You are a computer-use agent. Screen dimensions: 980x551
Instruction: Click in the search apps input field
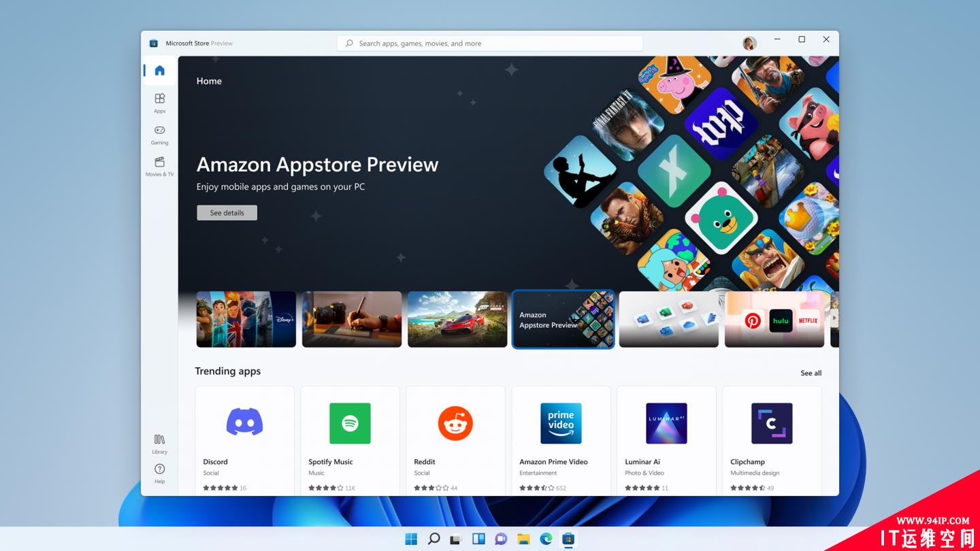pyautogui.click(x=490, y=44)
